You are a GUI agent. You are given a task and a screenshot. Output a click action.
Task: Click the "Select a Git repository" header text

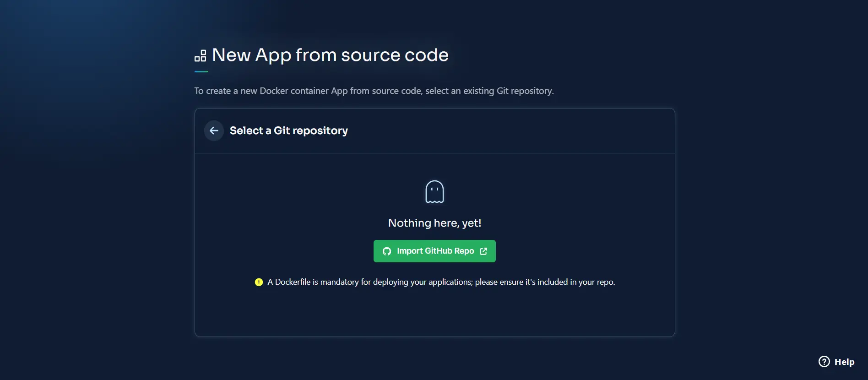coord(288,131)
